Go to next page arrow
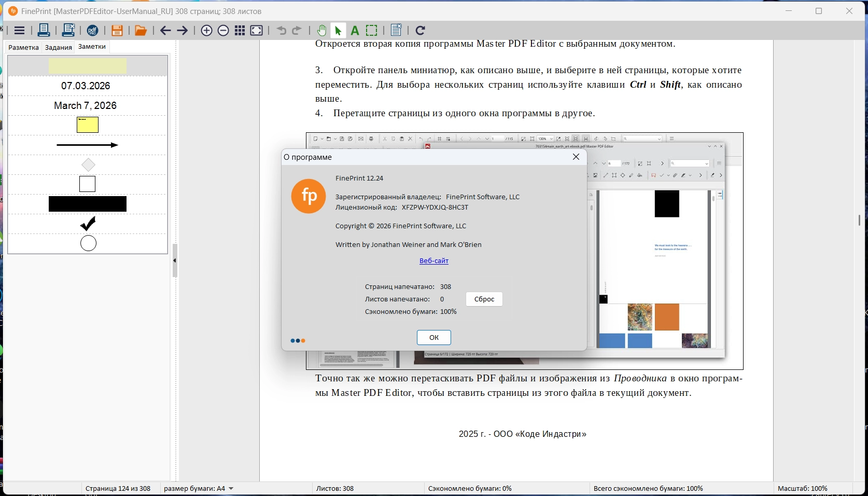Screen dimensions: 868x496 coord(183,31)
